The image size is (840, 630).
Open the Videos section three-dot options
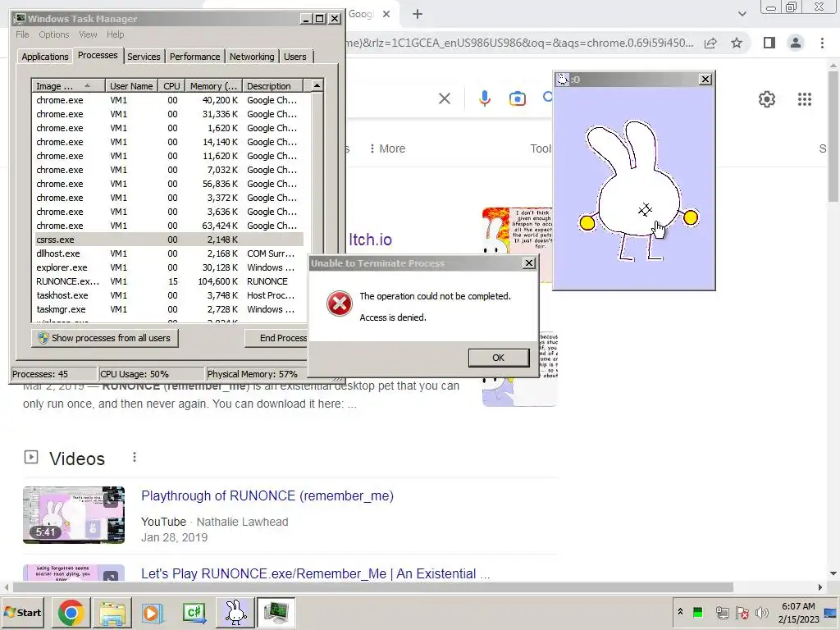[135, 458]
